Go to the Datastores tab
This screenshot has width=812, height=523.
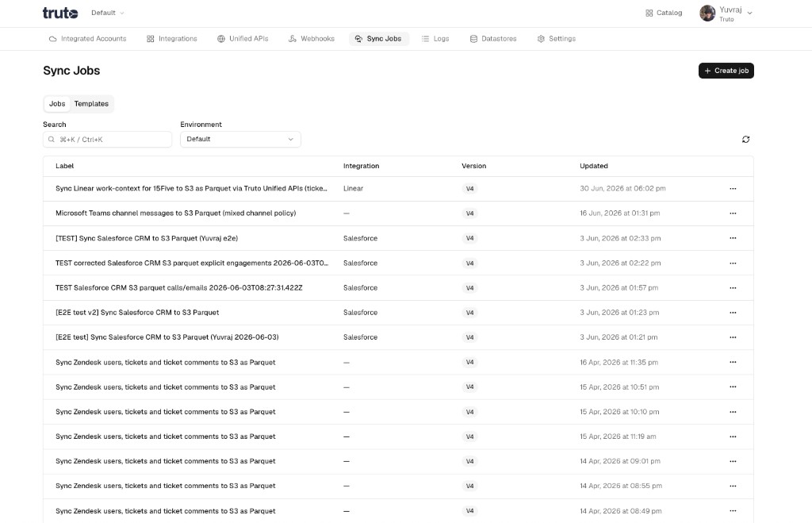click(493, 39)
